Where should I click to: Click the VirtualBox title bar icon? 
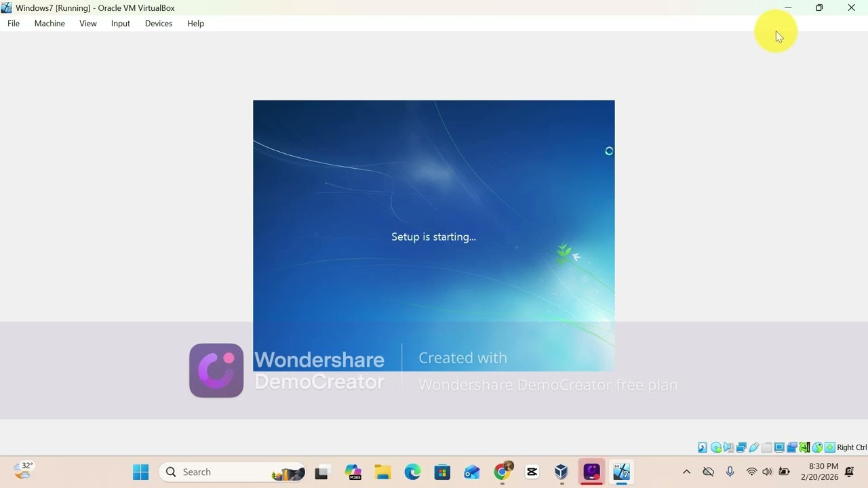pyautogui.click(x=7, y=7)
